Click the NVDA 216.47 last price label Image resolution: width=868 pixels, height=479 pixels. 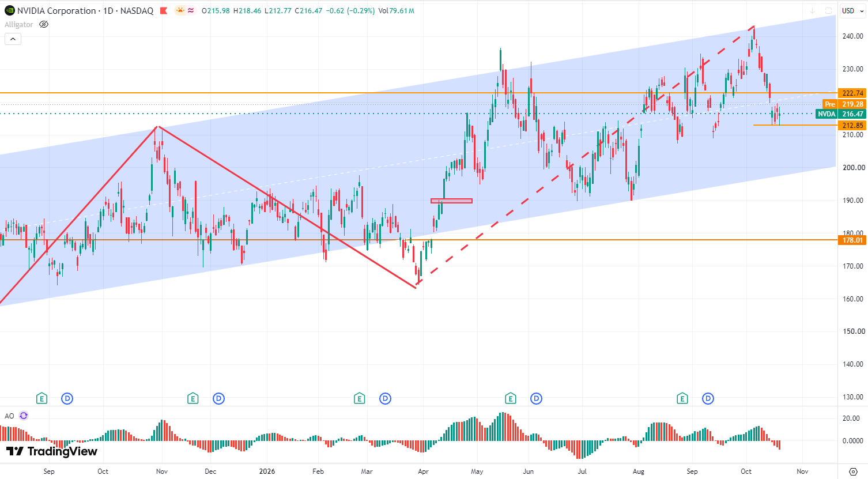(x=841, y=114)
